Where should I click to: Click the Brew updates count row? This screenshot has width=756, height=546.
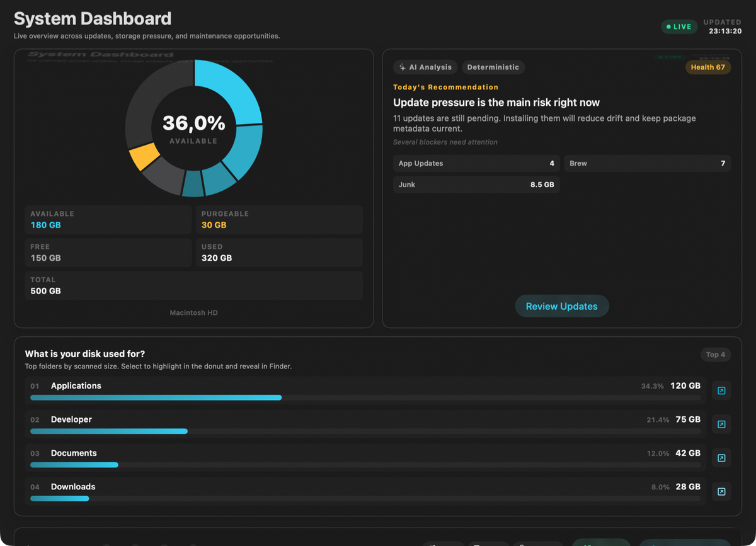tap(648, 163)
